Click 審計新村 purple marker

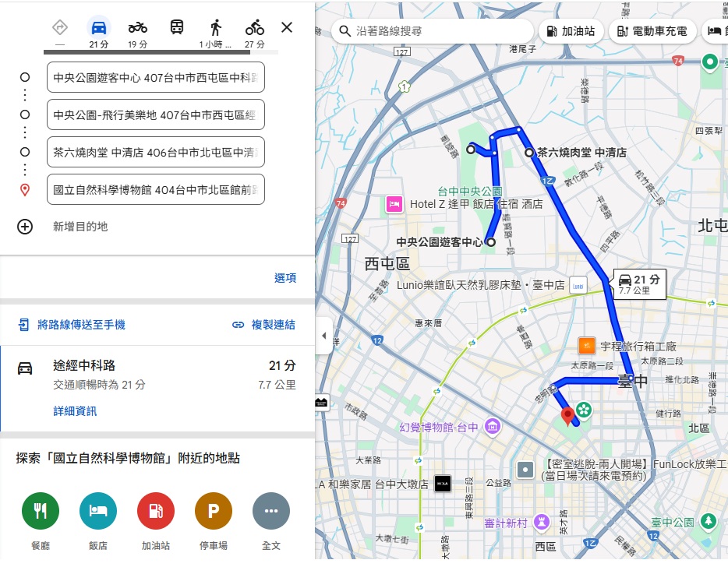click(542, 522)
